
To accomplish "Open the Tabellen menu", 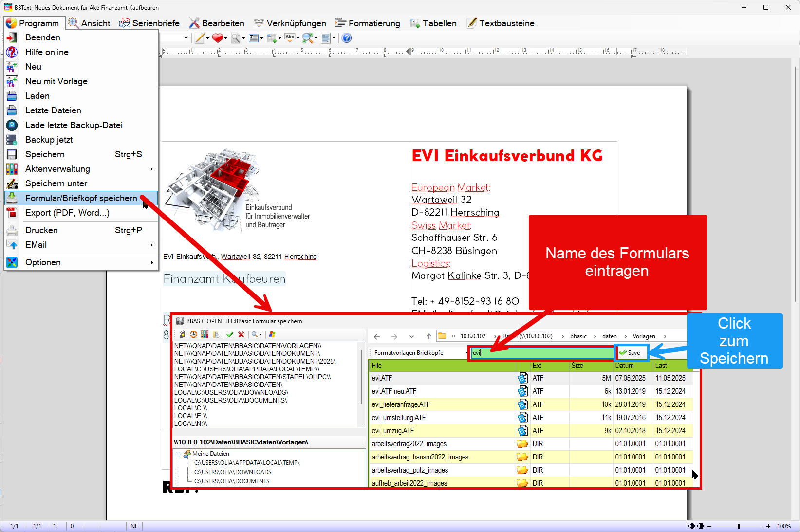I will 433,23.
